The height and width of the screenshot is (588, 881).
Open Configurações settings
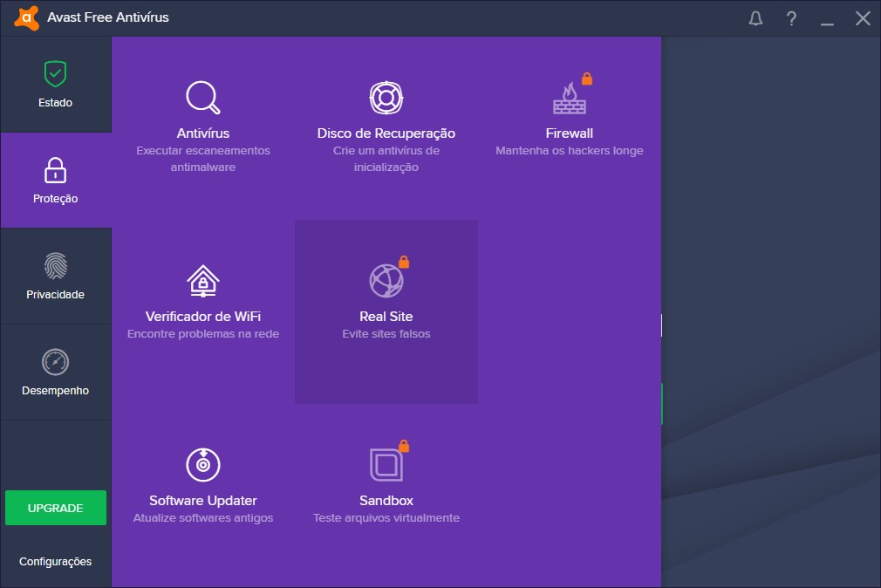click(x=55, y=562)
